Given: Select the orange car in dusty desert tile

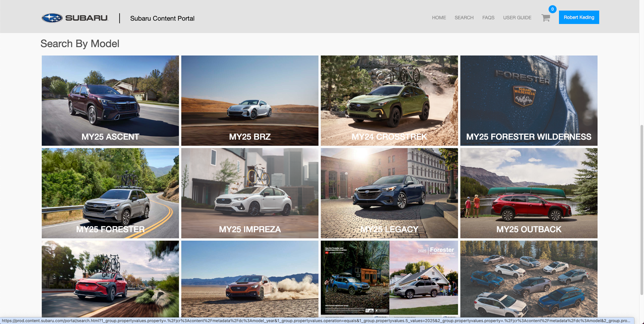Looking at the screenshot, I should click(250, 279).
